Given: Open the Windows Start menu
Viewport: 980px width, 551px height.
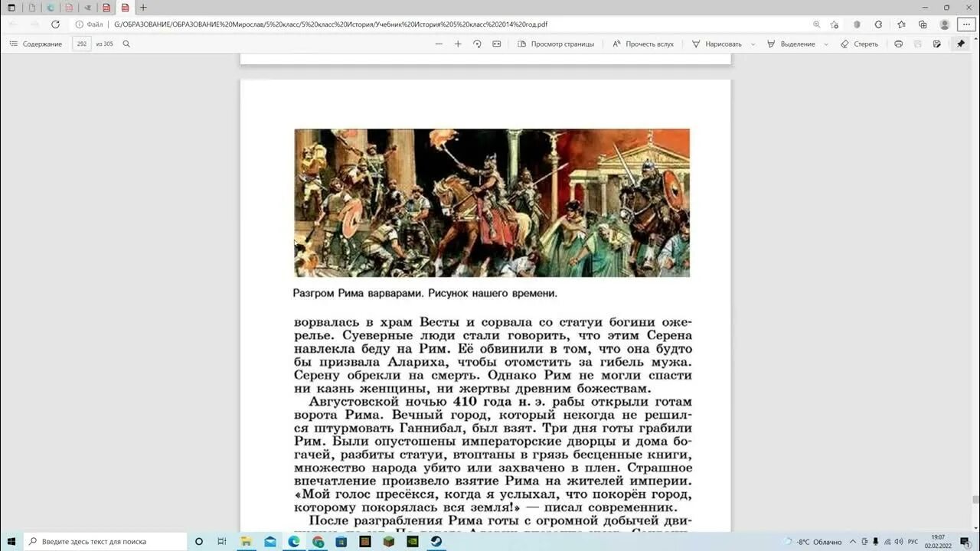Looking at the screenshot, I should pos(11,541).
